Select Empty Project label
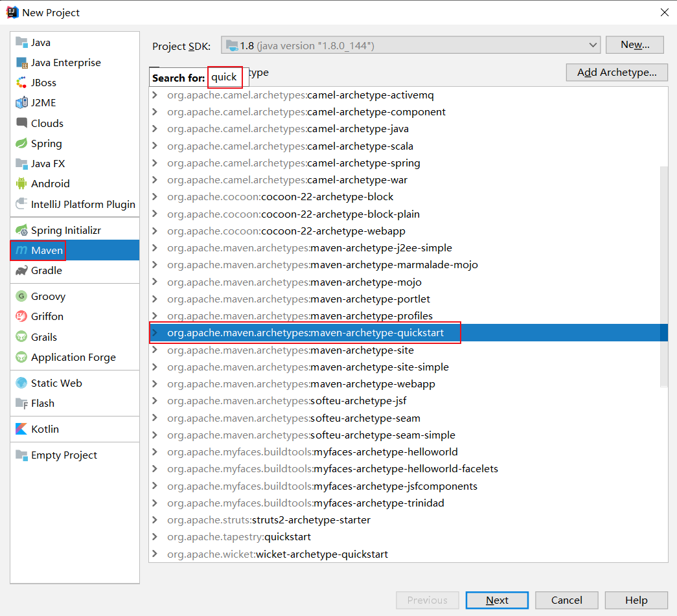Image resolution: width=677 pixels, height=616 pixels. click(64, 455)
